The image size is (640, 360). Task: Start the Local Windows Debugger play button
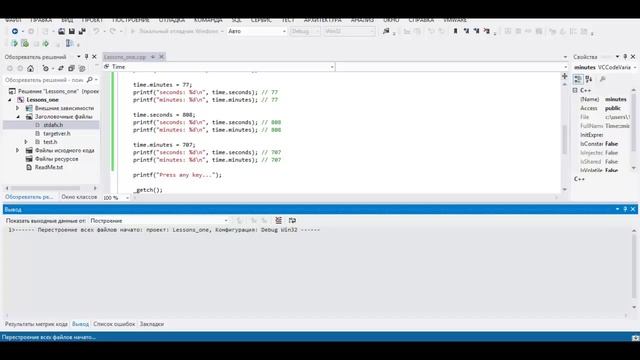click(x=133, y=31)
